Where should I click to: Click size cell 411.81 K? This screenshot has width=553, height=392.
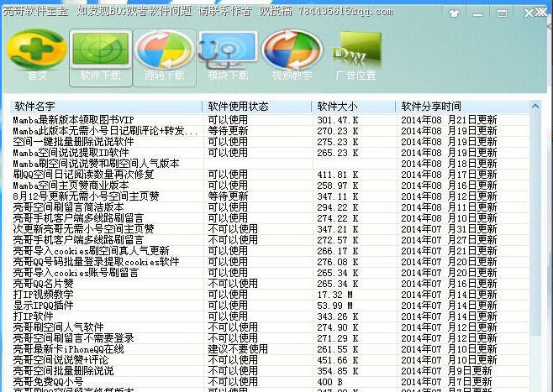[338, 175]
